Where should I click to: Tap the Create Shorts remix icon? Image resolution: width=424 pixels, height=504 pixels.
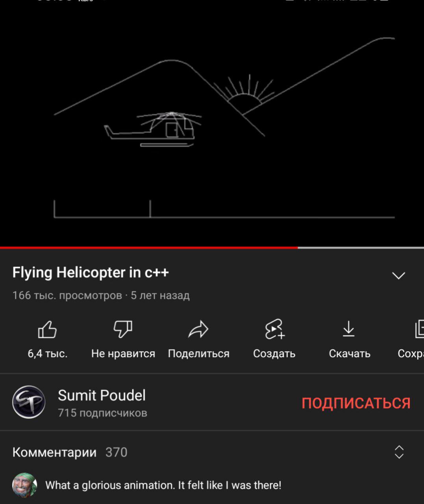(x=274, y=329)
